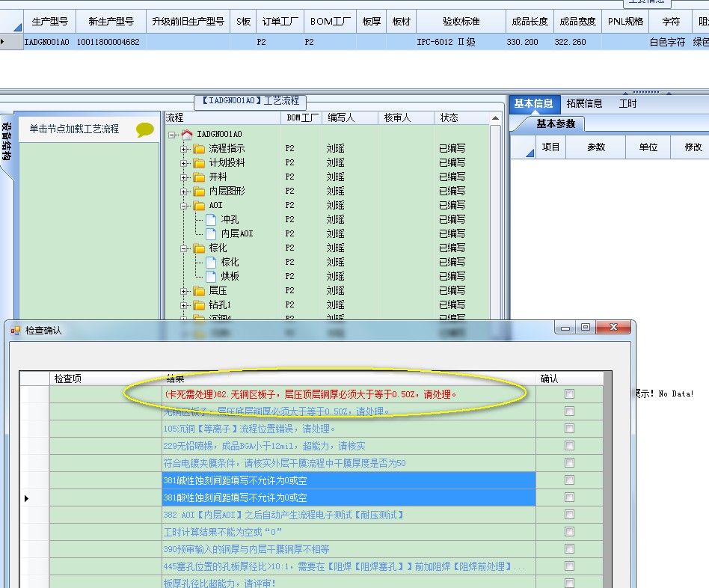Expand the 内层图形 tree node
The image size is (709, 588).
pos(183,192)
